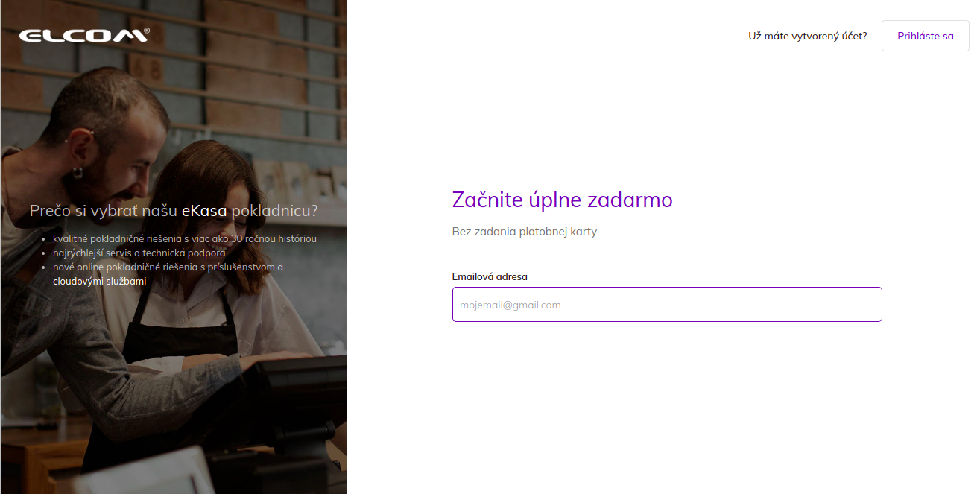Image resolution: width=980 pixels, height=494 pixels.
Task: Click the 'Emailová adresa' label
Action: (490, 276)
